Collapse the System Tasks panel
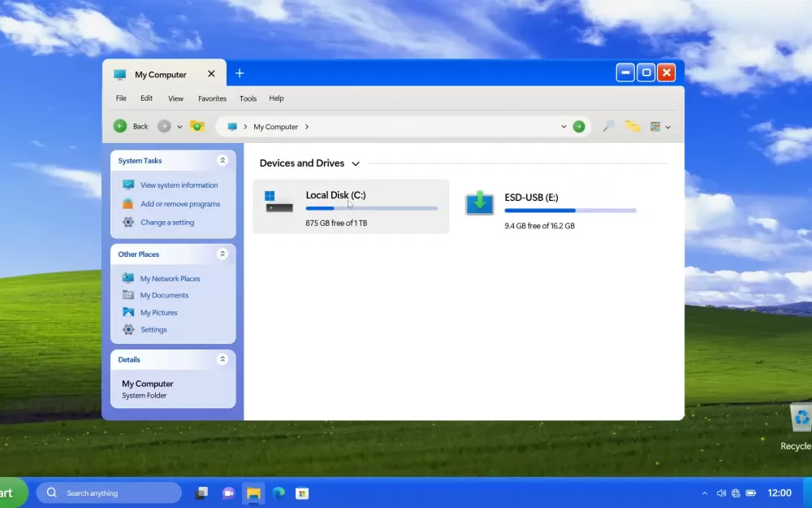The width and height of the screenshot is (812, 508). pos(222,161)
